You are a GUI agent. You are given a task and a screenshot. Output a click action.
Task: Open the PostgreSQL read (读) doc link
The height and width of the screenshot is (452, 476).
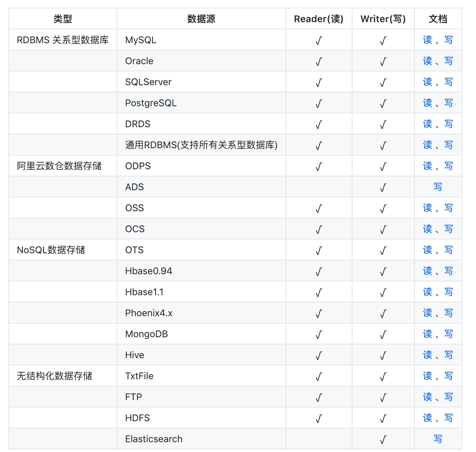(427, 103)
